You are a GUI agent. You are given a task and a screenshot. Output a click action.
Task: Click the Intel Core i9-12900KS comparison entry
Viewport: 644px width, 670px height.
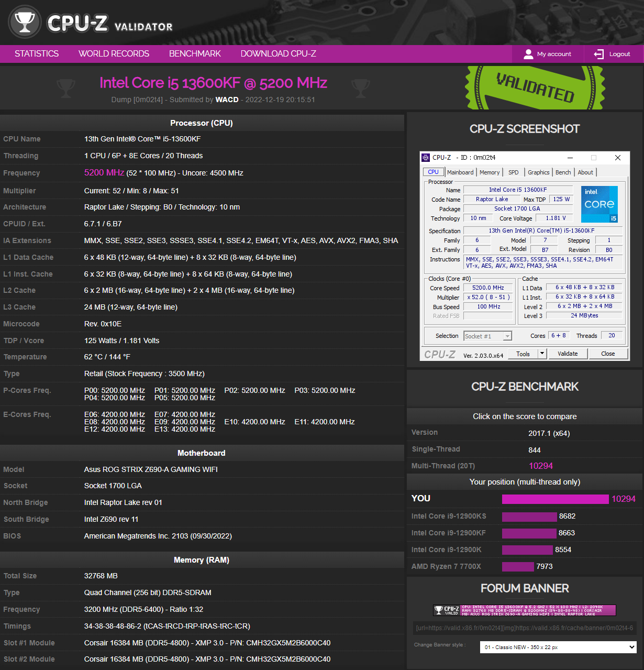tap(449, 516)
